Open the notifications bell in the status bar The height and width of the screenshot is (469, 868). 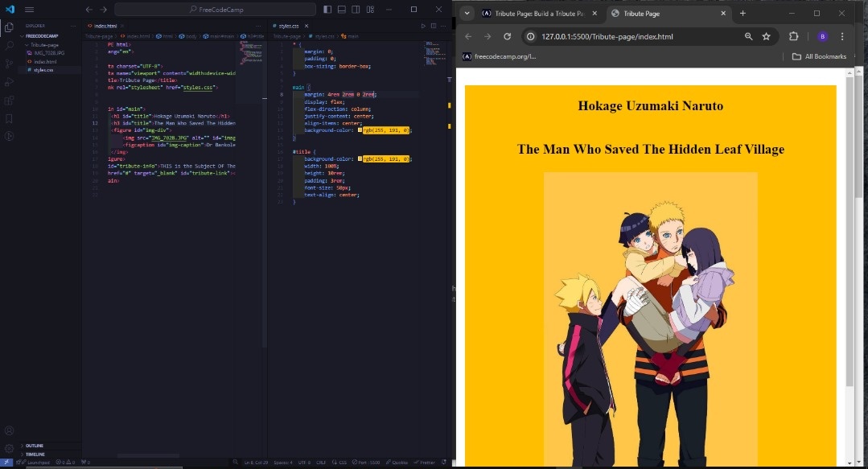tap(444, 463)
